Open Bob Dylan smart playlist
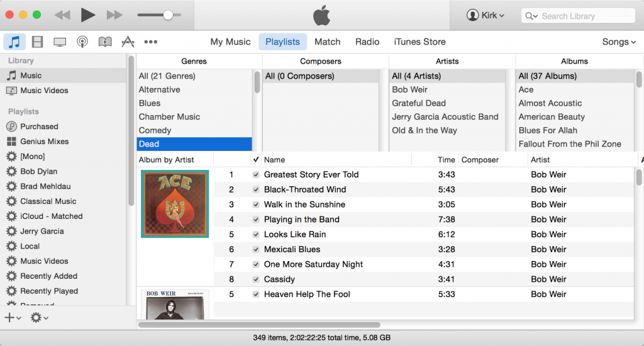 coord(64,171)
